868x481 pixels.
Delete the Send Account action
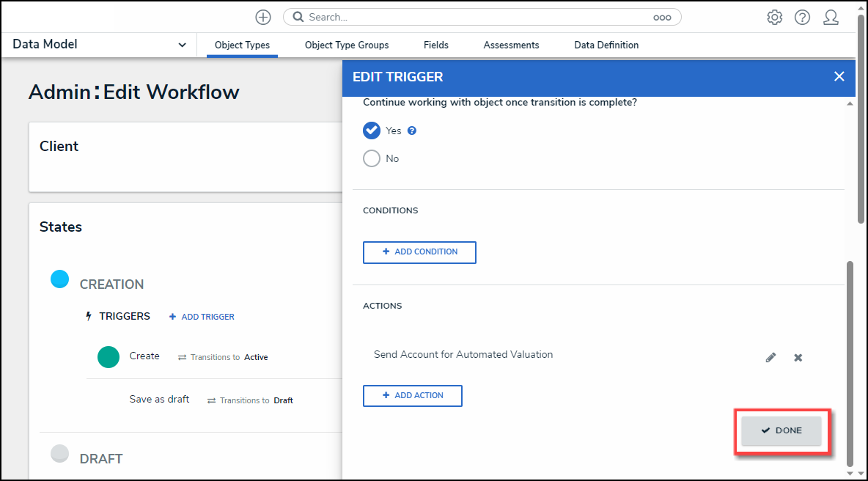(798, 358)
